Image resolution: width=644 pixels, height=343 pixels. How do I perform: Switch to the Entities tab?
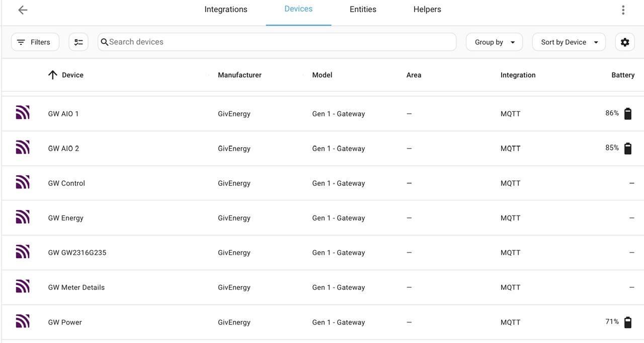(363, 10)
